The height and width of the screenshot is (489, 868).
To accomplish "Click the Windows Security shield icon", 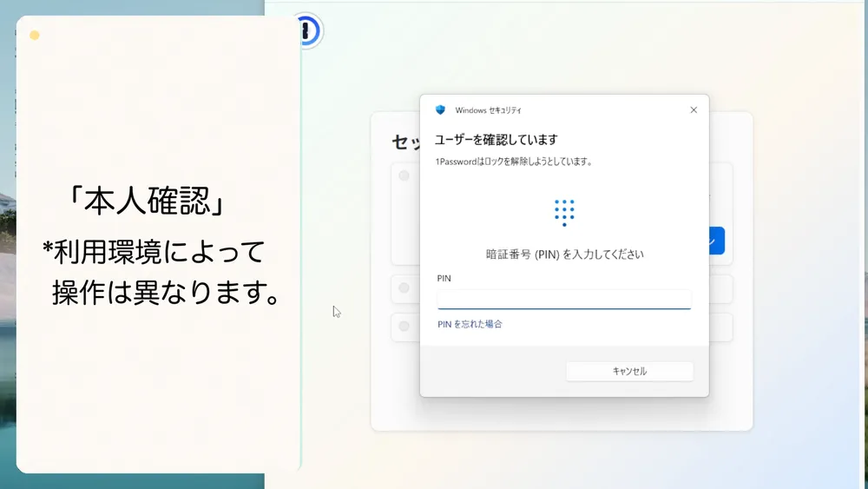I will tap(441, 109).
